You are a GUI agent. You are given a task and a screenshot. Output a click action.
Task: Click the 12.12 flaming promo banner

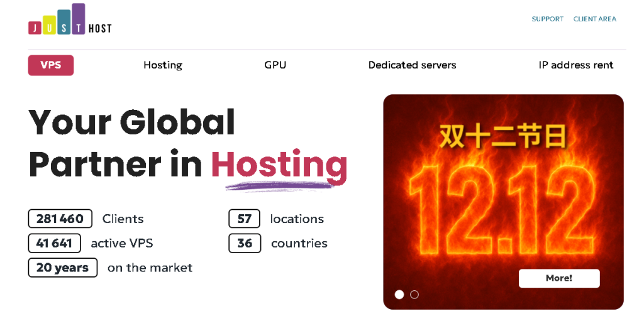503,201
